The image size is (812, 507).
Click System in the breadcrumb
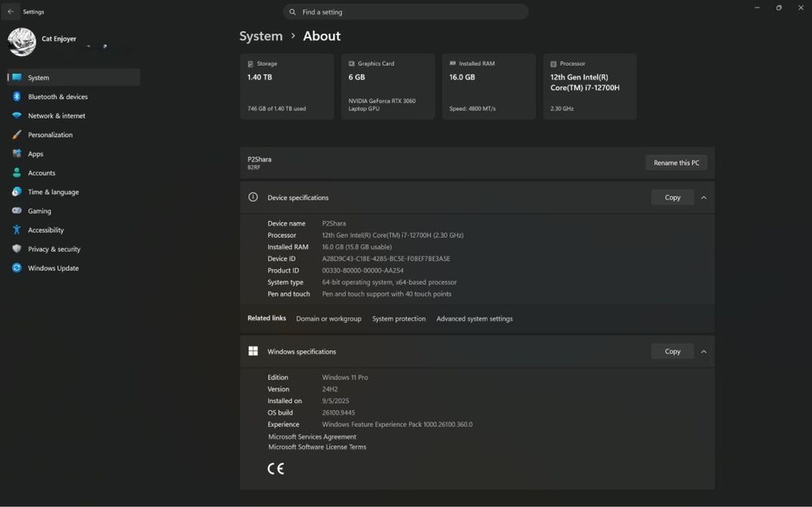(261, 37)
